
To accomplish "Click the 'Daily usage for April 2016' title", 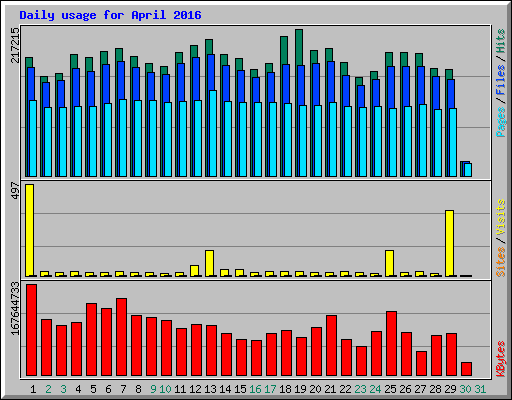I will pos(110,15).
